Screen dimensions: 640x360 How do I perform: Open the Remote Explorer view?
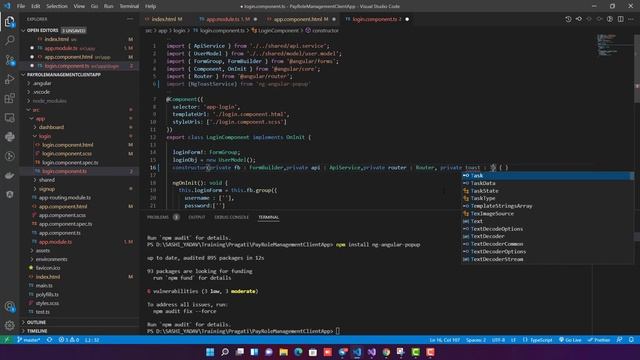coord(9,118)
